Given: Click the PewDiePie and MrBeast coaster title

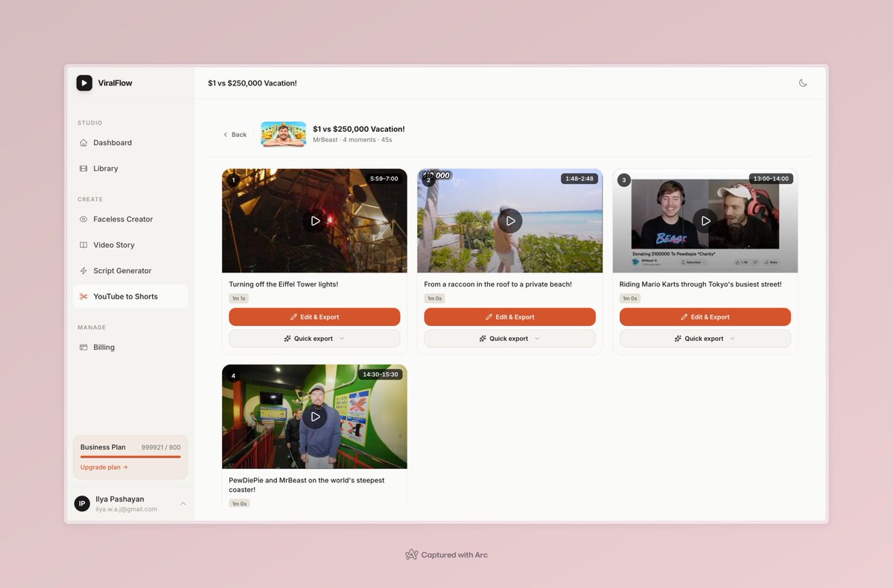Looking at the screenshot, I should 306,485.
